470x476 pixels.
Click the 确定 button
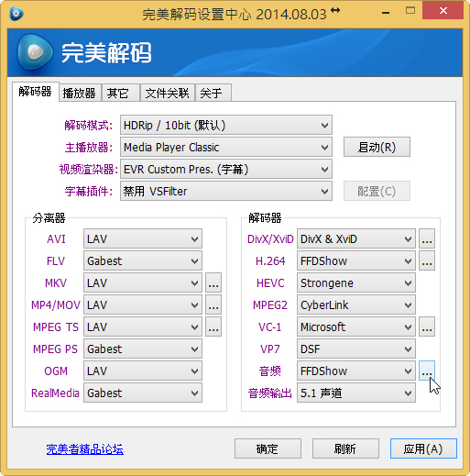tap(268, 448)
